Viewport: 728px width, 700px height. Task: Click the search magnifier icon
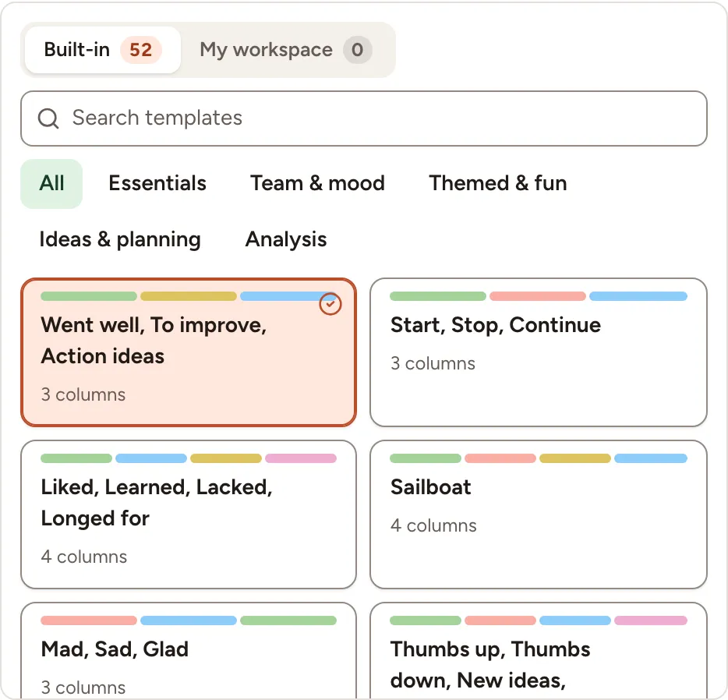tap(48, 118)
